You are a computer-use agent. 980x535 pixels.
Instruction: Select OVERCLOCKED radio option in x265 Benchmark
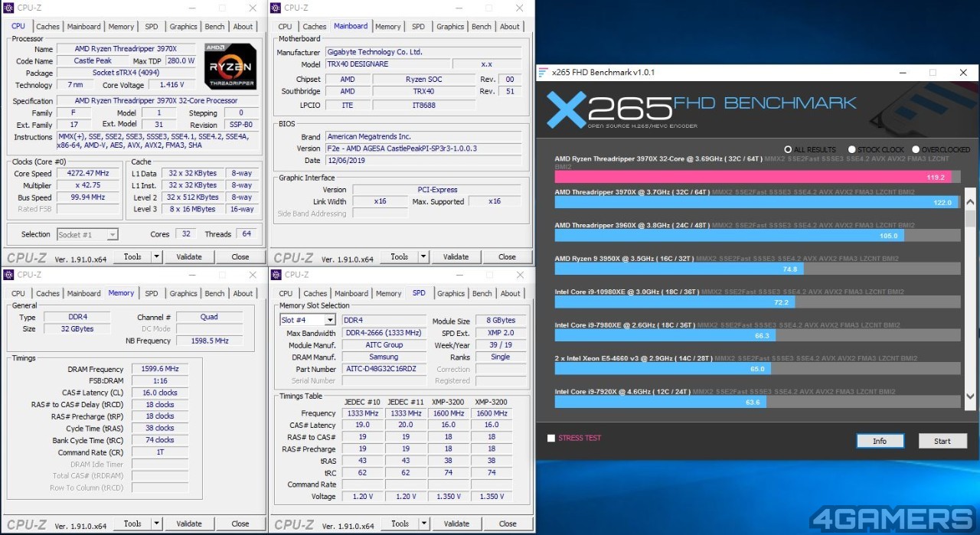coord(916,149)
